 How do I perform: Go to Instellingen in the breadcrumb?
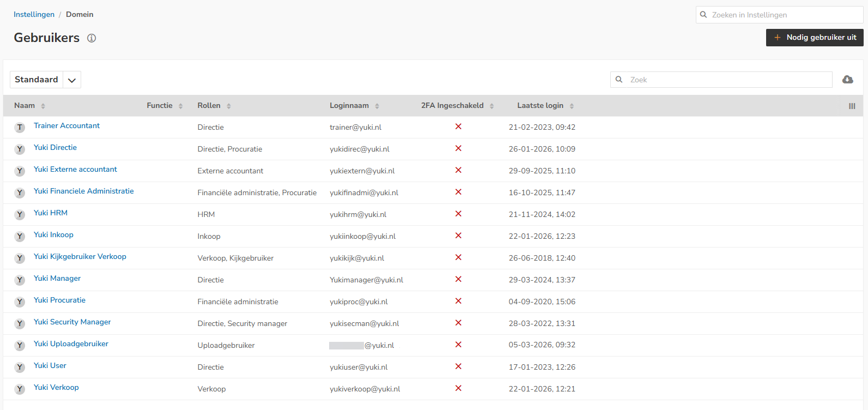34,15
